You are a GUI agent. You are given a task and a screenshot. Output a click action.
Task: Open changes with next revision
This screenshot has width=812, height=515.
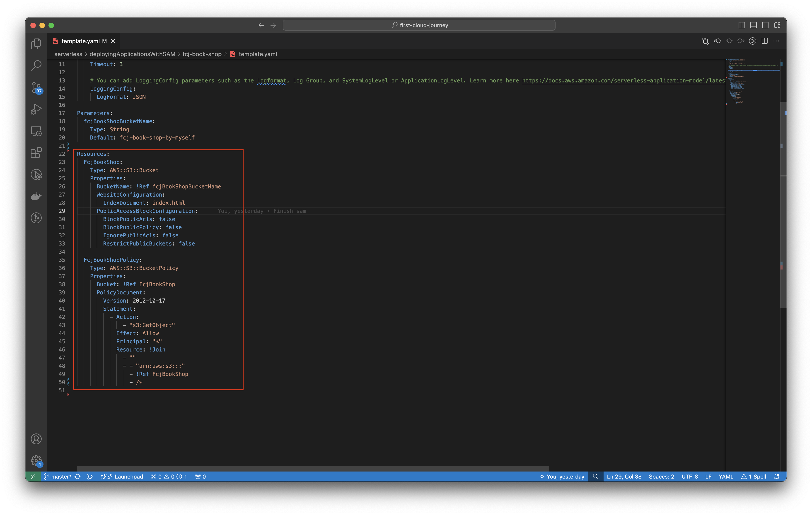click(x=741, y=41)
